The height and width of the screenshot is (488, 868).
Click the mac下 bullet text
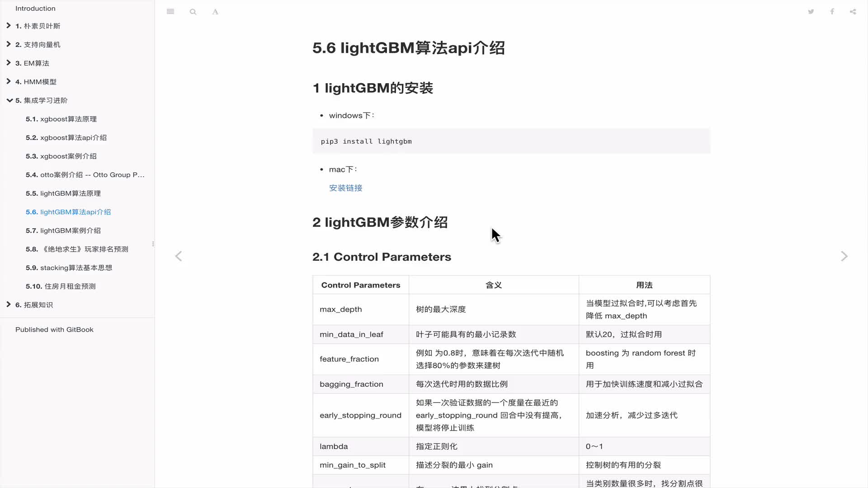tap(343, 169)
